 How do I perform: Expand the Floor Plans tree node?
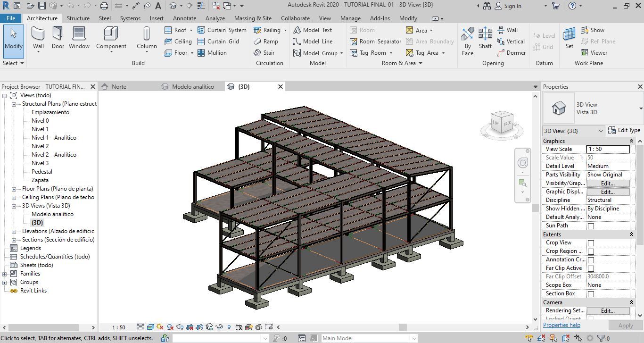coord(14,189)
